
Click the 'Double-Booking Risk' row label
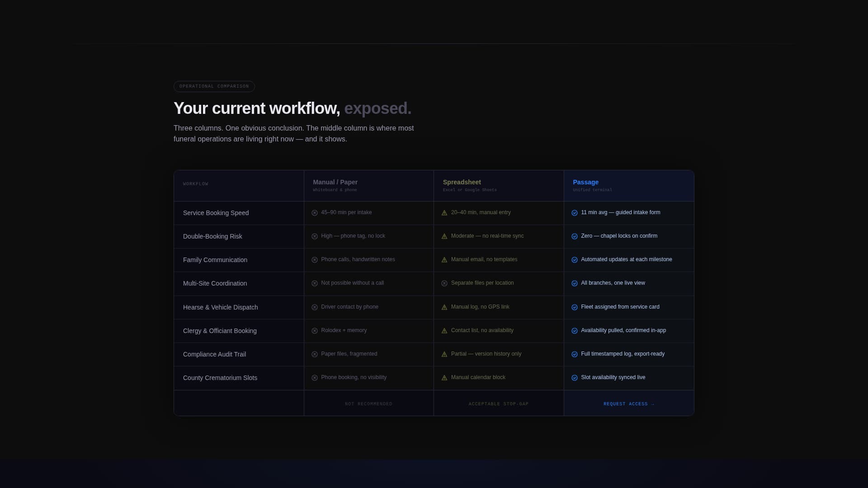click(x=212, y=236)
